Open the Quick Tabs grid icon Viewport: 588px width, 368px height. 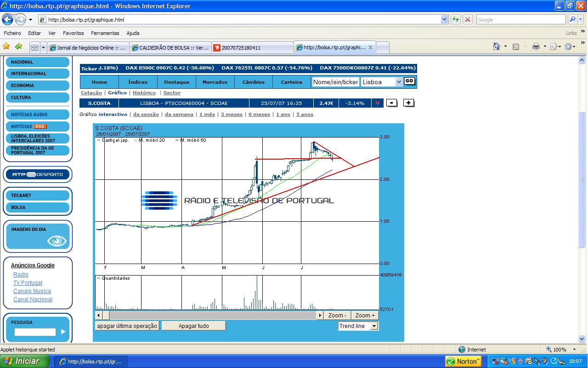tap(34, 47)
